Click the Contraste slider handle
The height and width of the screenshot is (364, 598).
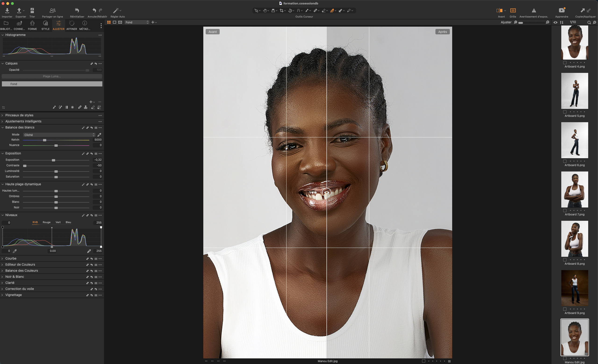[25, 166]
